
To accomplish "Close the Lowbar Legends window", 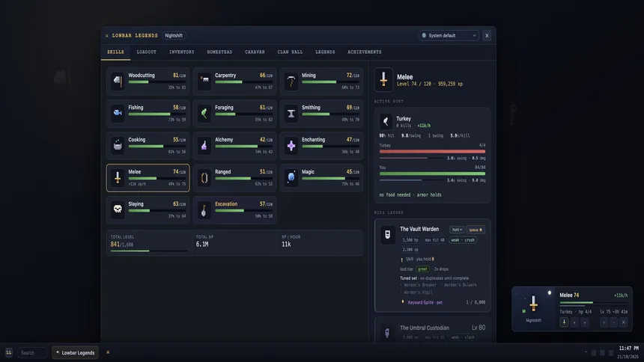I will (x=487, y=36).
